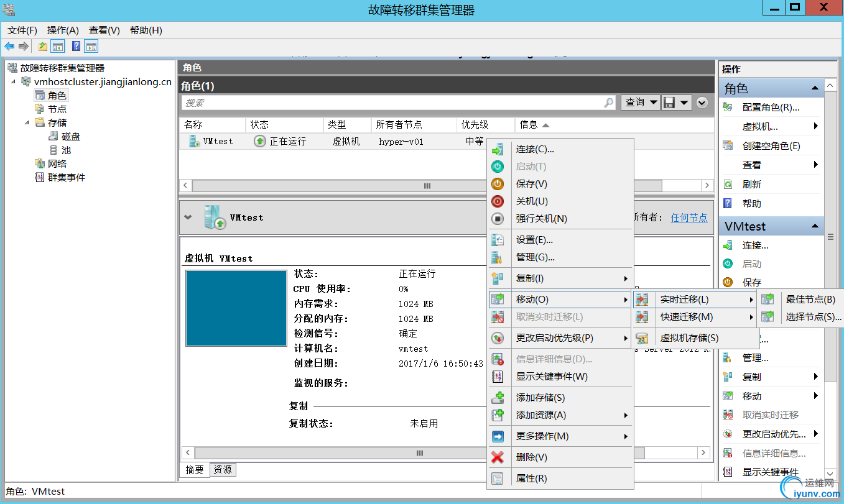Toggle the console tree toolbar icon
Viewport: 844px width, 504px height.
point(58,46)
